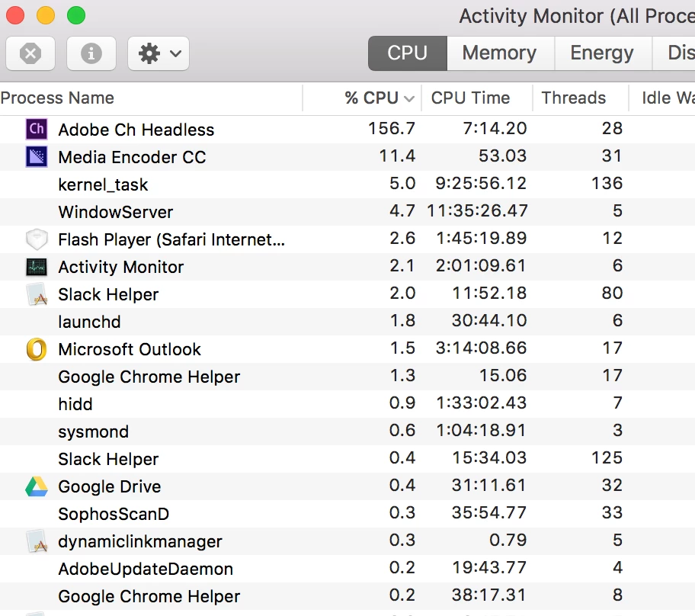Open the process info inspector button
This screenshot has width=695, height=616.
[x=91, y=53]
